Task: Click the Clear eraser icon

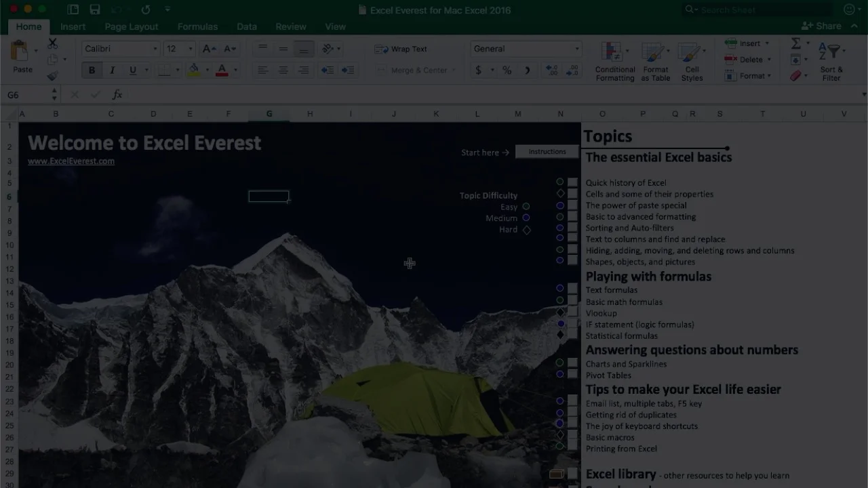Action: (x=796, y=76)
